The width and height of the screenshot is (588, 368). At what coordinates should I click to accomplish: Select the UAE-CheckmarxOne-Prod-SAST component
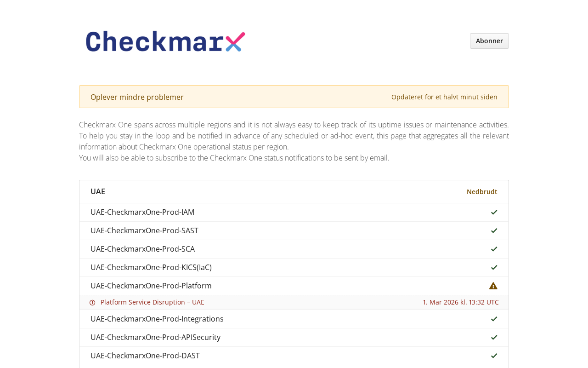[144, 230]
